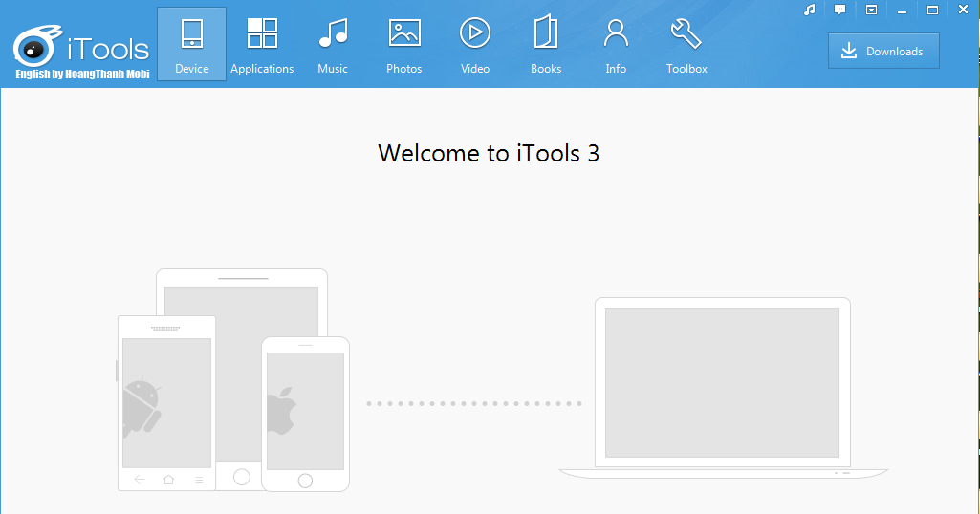Maximize the iTools window
980x514 pixels.
click(932, 10)
